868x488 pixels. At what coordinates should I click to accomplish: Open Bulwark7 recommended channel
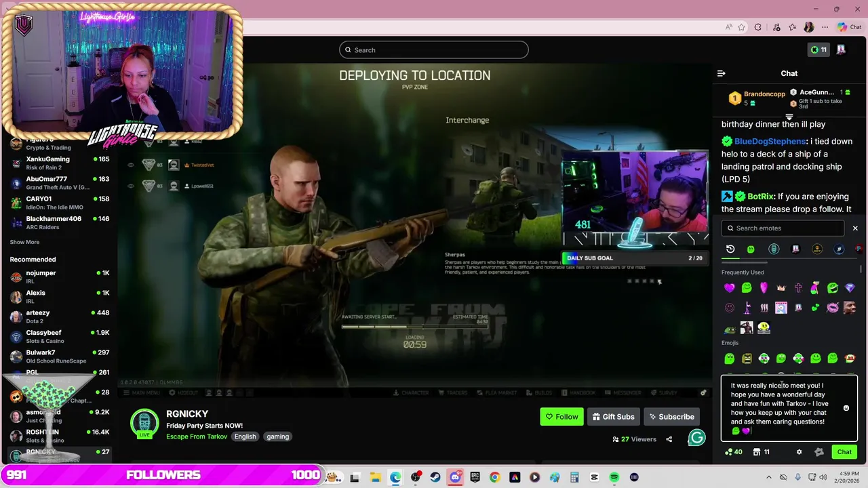[x=60, y=357]
